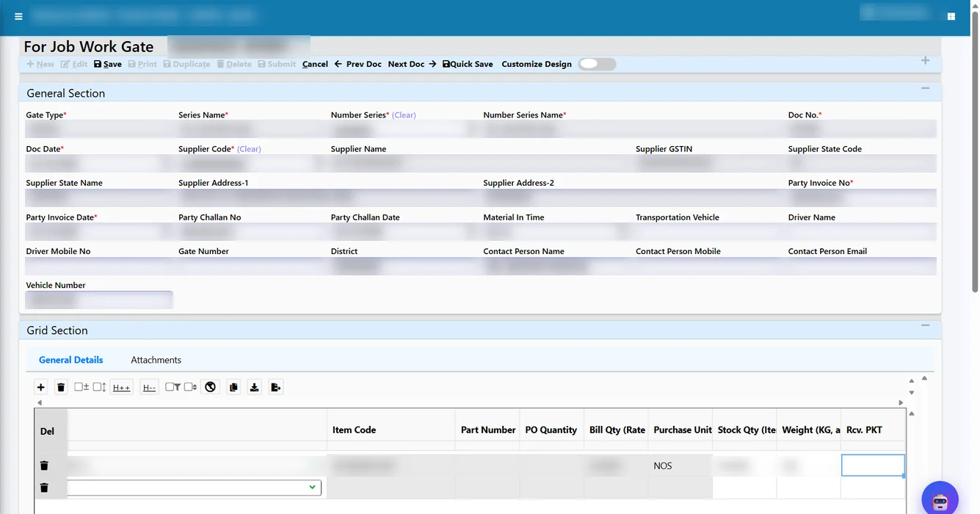Click the NOS cell in Purchase Unit column

click(680, 466)
